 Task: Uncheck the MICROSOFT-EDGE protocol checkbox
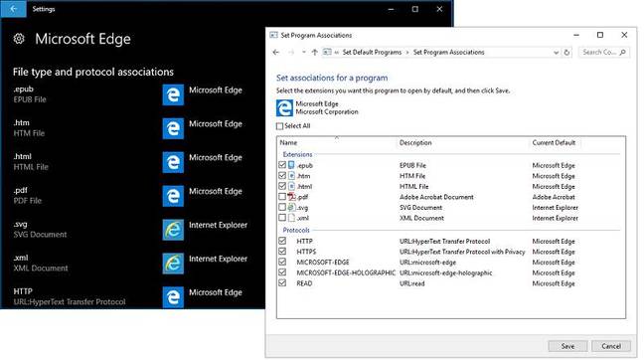(x=282, y=262)
